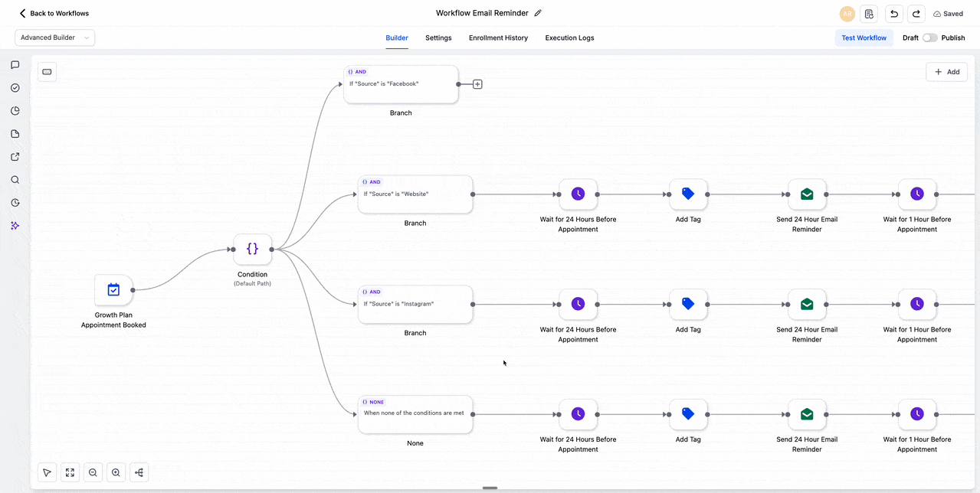The image size is (980, 493).
Task: Select the pointer cursor tool
Action: tap(47, 472)
